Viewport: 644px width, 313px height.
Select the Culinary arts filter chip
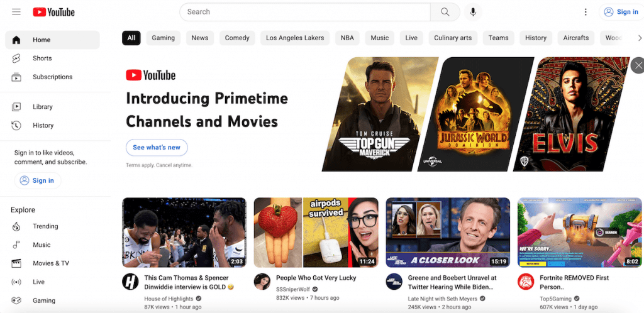pyautogui.click(x=453, y=38)
